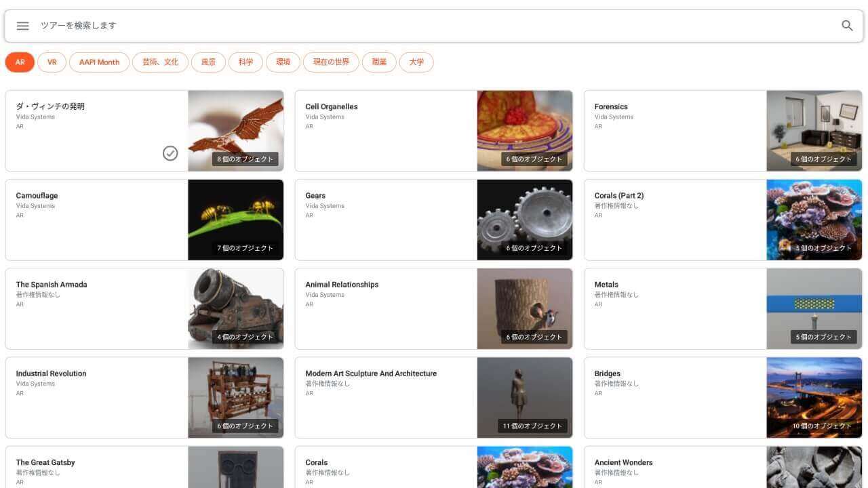Open the Cell Organelles thumbnail
868x488 pixels.
[524, 130]
